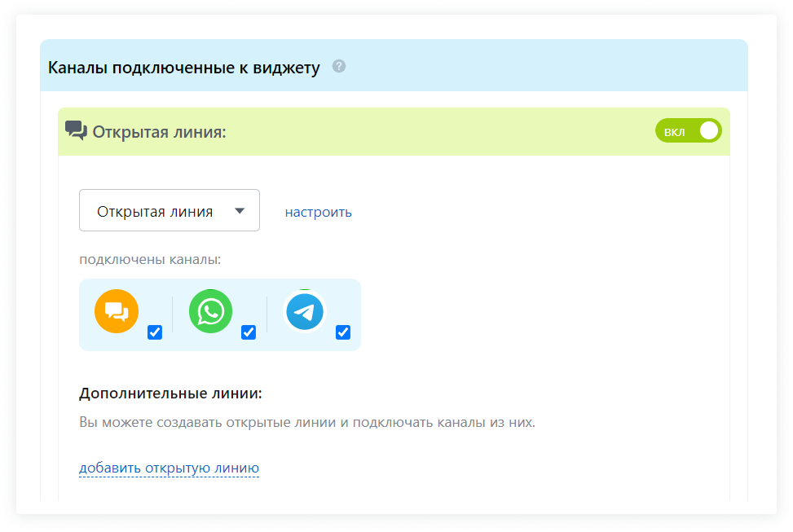
Task: Click the green Открытая линия section title
Action: [x=159, y=132]
